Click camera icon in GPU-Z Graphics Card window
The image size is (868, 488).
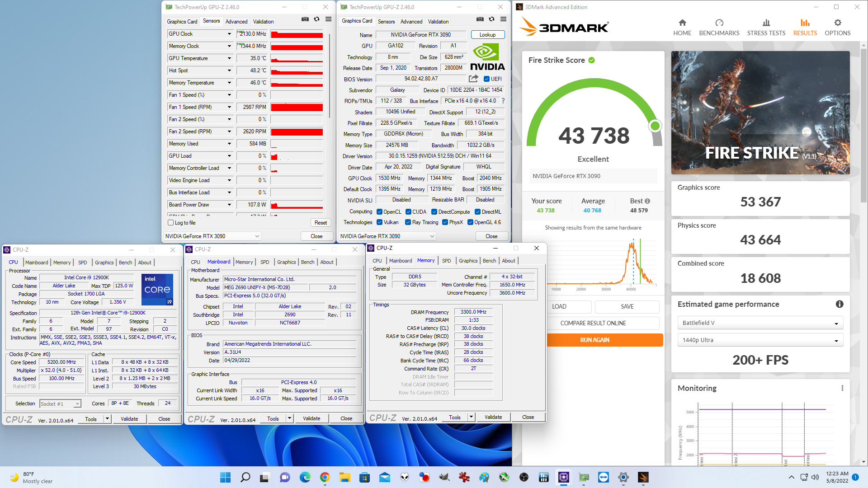[x=480, y=19]
